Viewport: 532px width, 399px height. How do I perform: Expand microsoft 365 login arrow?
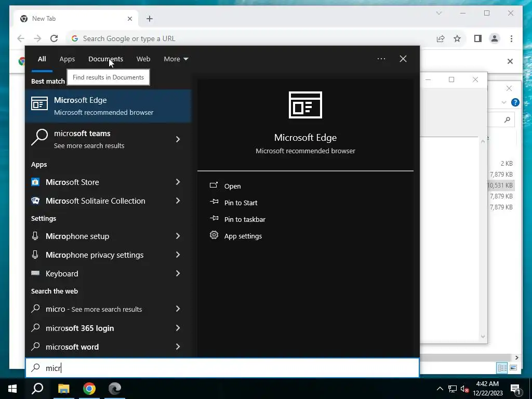coord(178,328)
